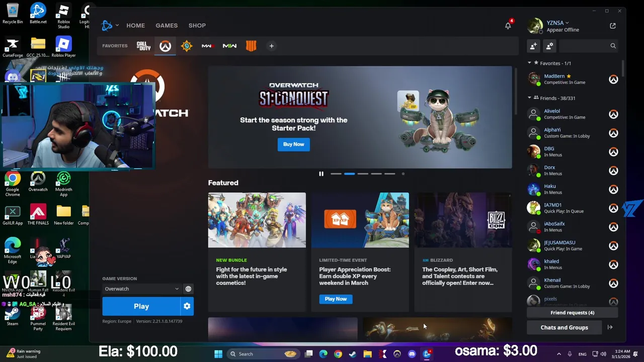Select friend DBG
Image resolution: width=644 pixels, height=362 pixels.
(573, 151)
